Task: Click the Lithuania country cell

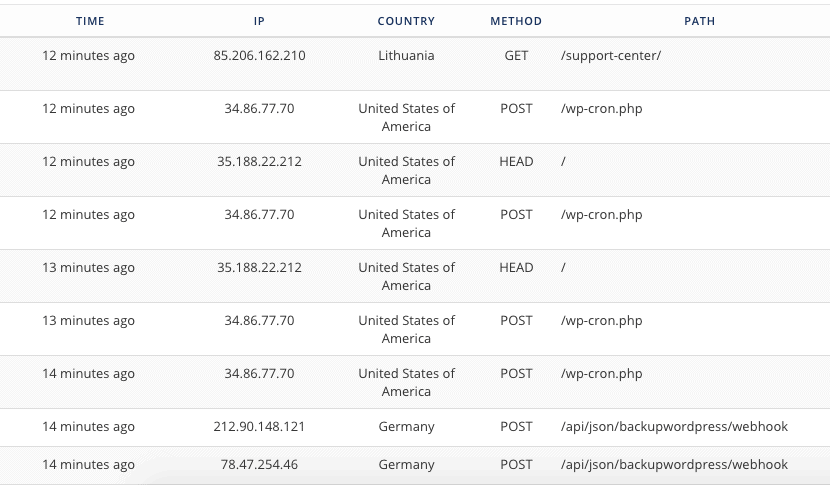Action: click(x=406, y=56)
